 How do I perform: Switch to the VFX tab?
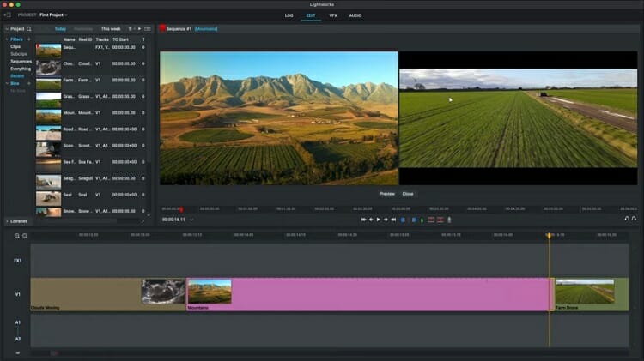333,15
